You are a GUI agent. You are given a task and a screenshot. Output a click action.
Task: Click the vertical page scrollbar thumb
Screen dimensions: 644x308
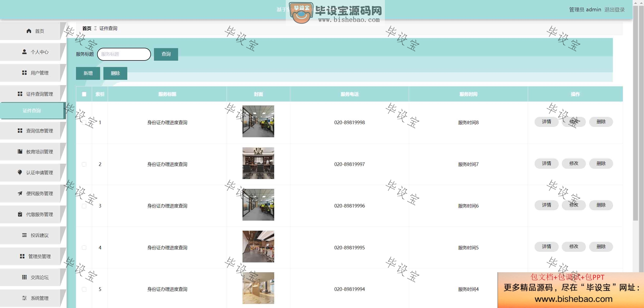(x=635, y=113)
